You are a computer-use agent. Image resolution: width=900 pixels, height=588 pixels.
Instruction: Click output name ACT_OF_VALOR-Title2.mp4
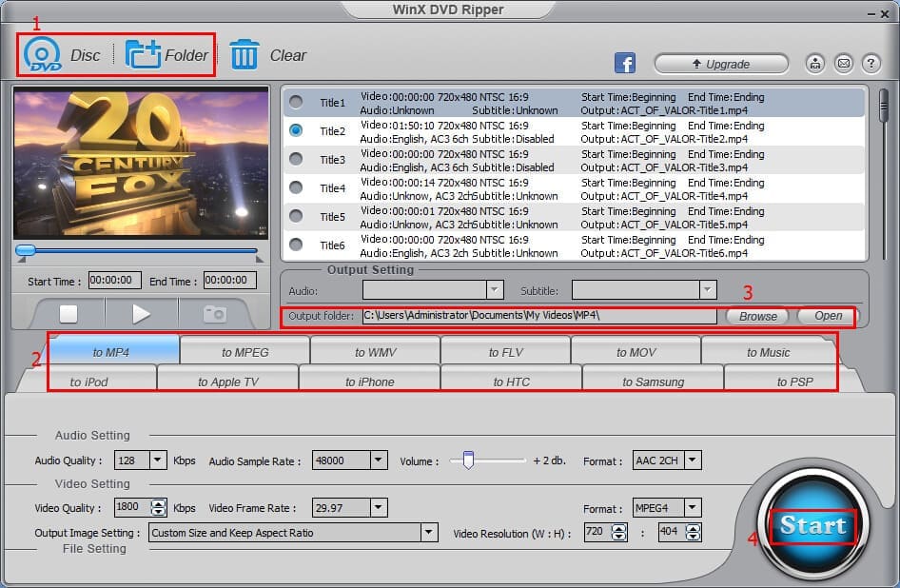click(684, 138)
